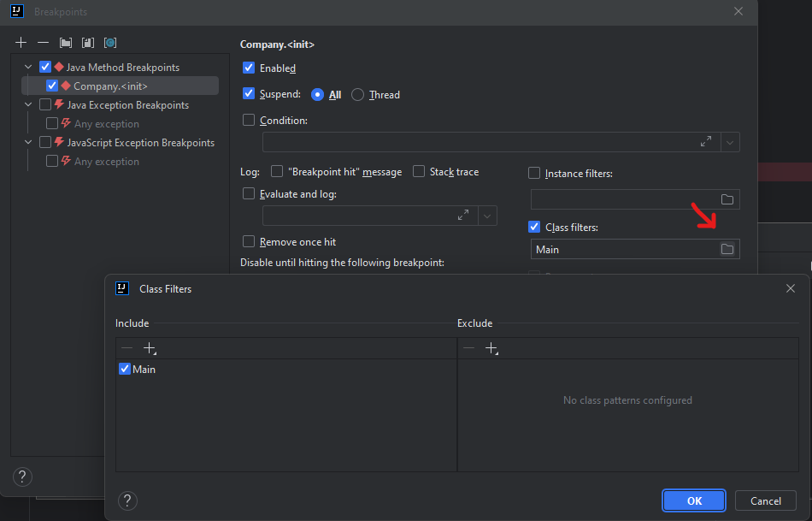The image size is (812, 521).
Task: Uncheck the Main include filter checkbox
Action: 125,370
